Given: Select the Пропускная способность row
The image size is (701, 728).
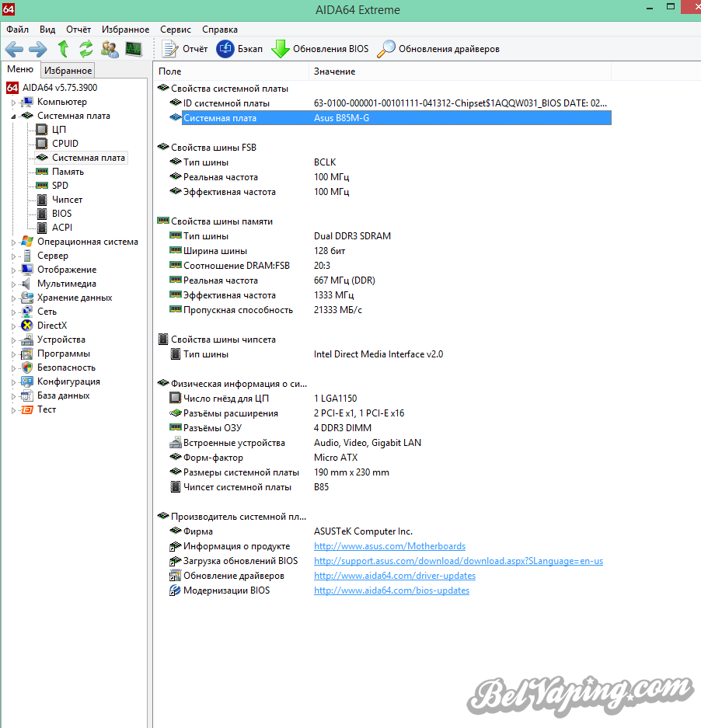Looking at the screenshot, I should tap(389, 310).
